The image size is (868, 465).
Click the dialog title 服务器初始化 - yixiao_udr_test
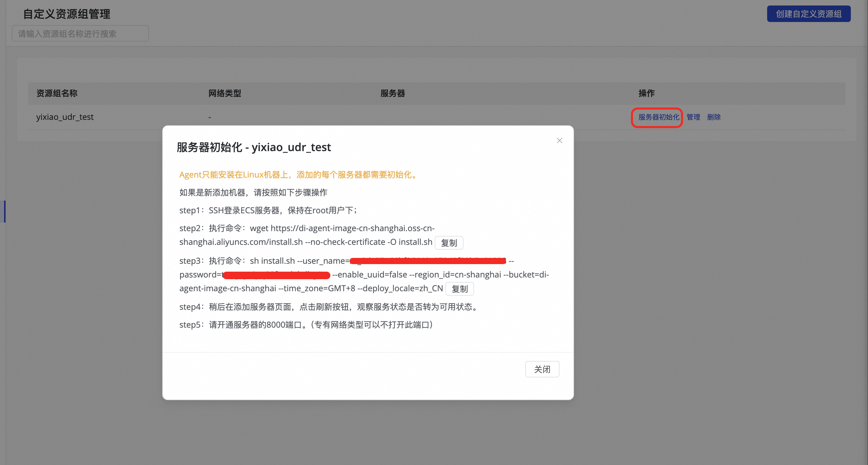[254, 147]
